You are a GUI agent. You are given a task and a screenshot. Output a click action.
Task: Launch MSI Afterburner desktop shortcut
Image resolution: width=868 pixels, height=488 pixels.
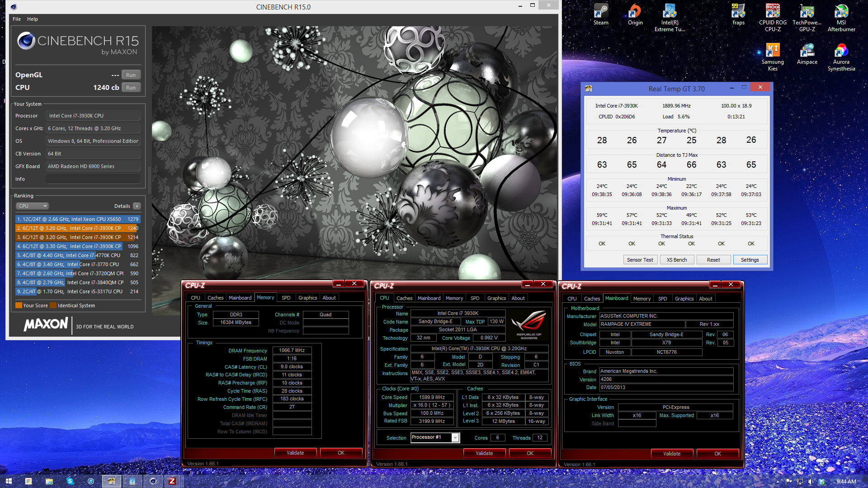pos(841,18)
